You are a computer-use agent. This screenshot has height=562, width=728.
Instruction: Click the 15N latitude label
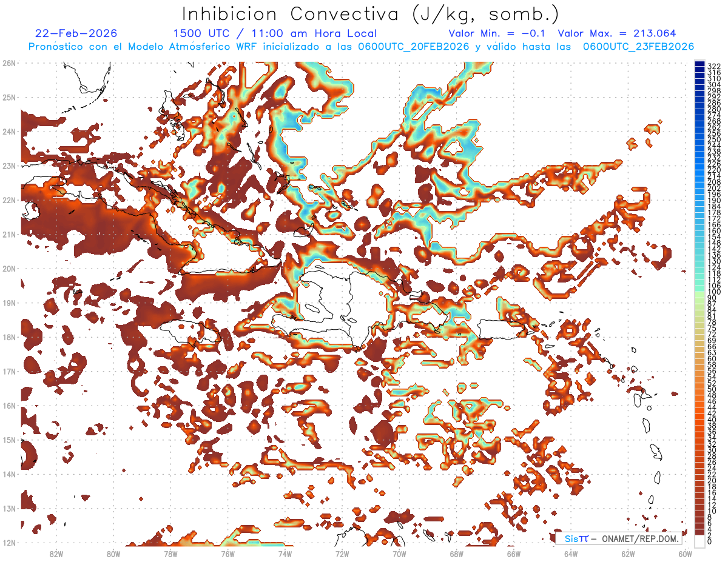pyautogui.click(x=8, y=440)
